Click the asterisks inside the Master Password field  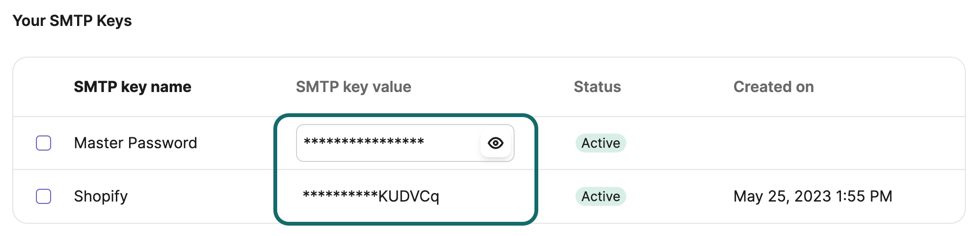[364, 142]
